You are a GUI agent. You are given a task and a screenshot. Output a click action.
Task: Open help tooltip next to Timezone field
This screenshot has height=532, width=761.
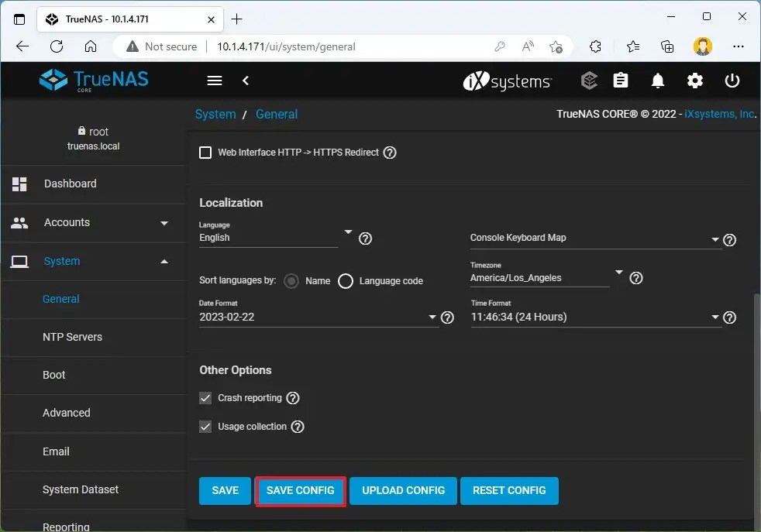coord(635,277)
